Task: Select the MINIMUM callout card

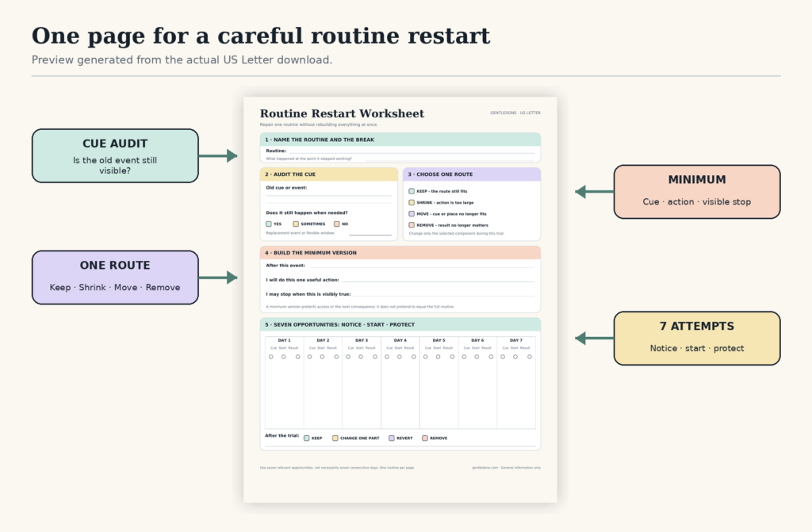Action: (697, 192)
